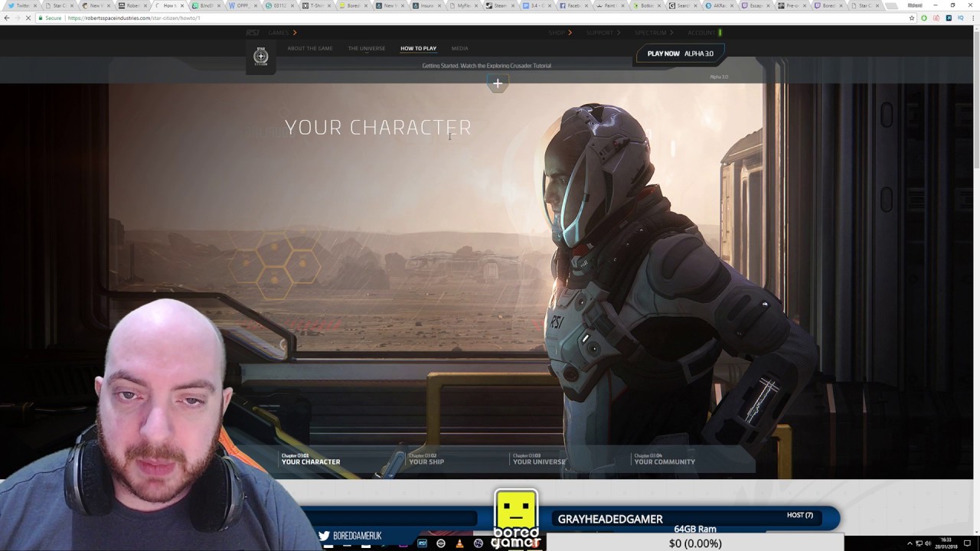Screen dimensions: 980x551
Task: Click the Play Now Alpha 3.0 button
Action: pos(680,54)
